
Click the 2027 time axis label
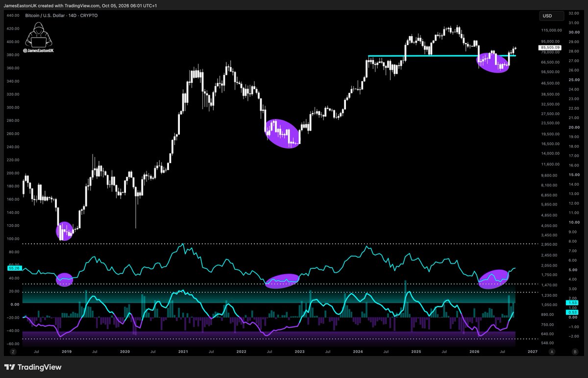click(533, 352)
